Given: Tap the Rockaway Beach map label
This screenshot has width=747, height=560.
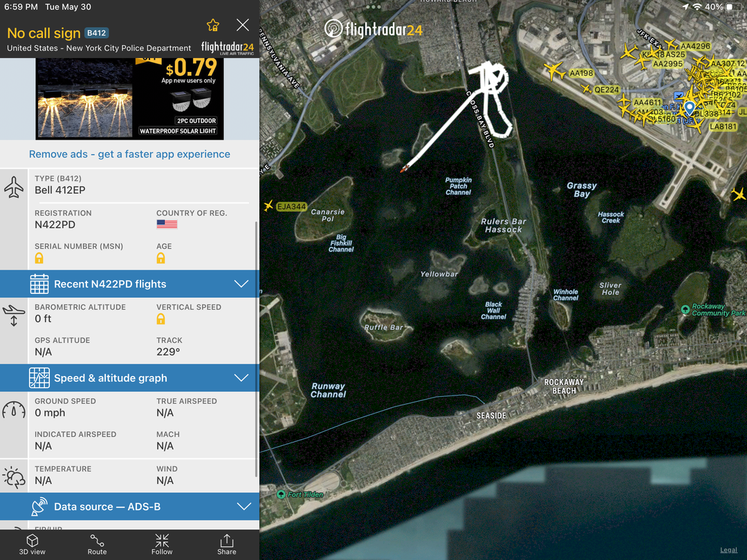Looking at the screenshot, I should [564, 386].
